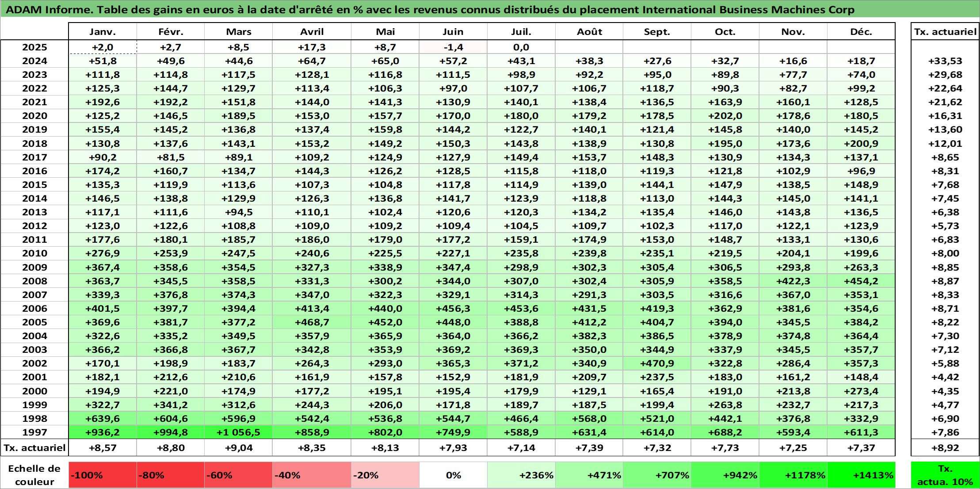Click the cell showing +858,9
The height and width of the screenshot is (489, 980).
tap(312, 432)
